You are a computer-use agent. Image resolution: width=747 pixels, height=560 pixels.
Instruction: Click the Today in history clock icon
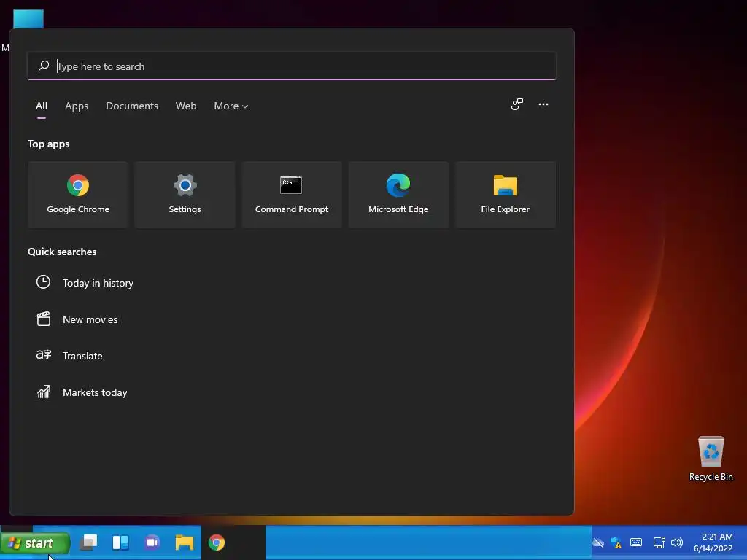click(43, 282)
